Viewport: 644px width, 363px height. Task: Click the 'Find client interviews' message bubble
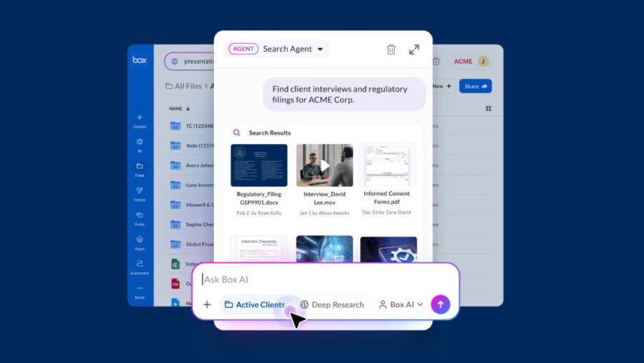click(x=344, y=94)
